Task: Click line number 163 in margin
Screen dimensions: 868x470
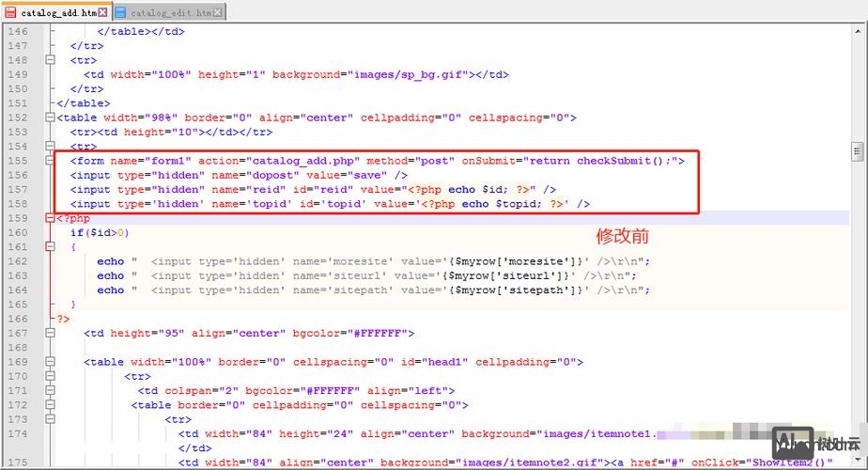Action: coord(18,275)
